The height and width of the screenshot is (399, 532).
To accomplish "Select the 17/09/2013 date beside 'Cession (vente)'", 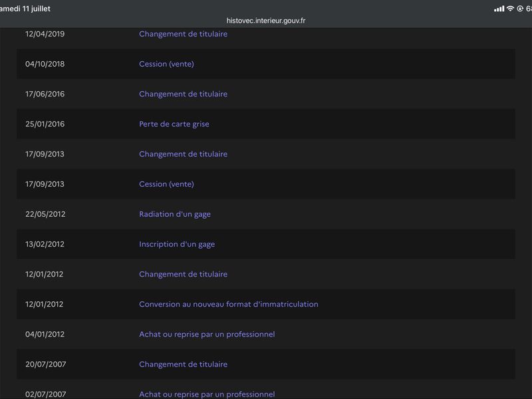I will [45, 184].
